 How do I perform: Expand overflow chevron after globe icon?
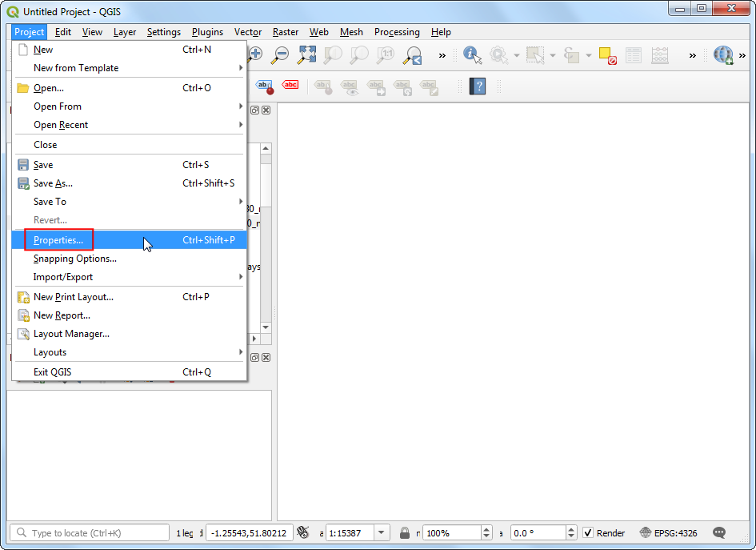(x=742, y=55)
